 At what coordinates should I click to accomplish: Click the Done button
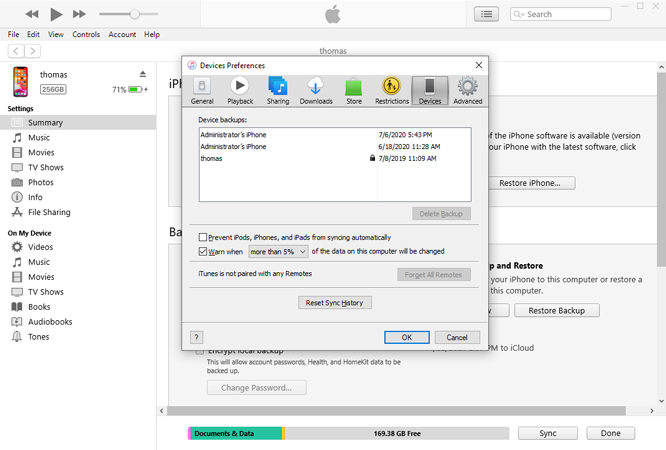611,433
